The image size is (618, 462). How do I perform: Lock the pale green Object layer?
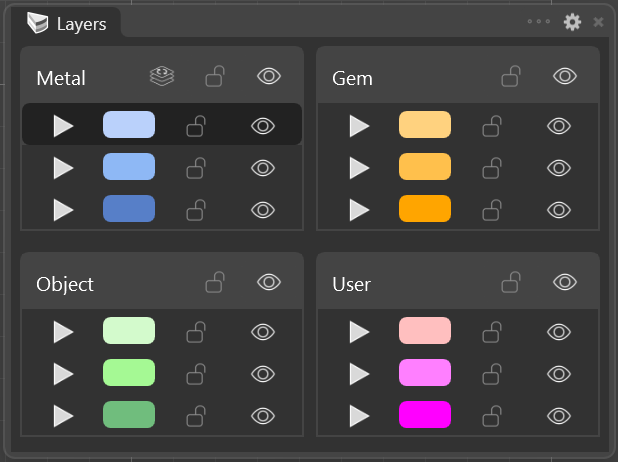pyautogui.click(x=196, y=332)
